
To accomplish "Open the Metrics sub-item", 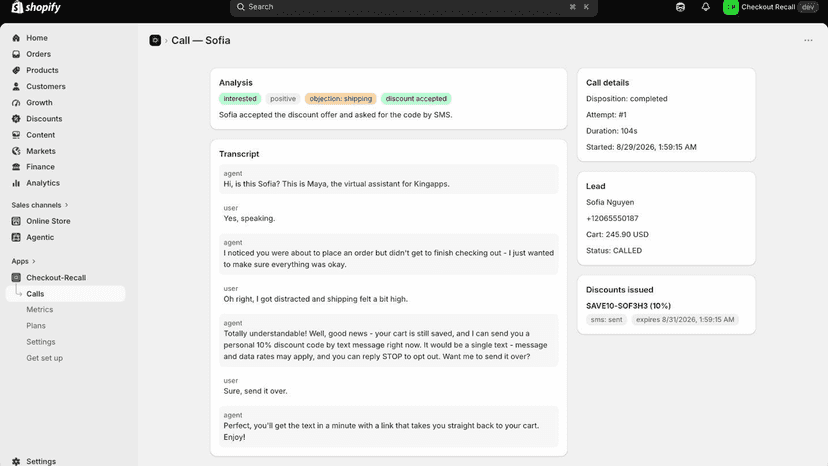I will click(40, 310).
